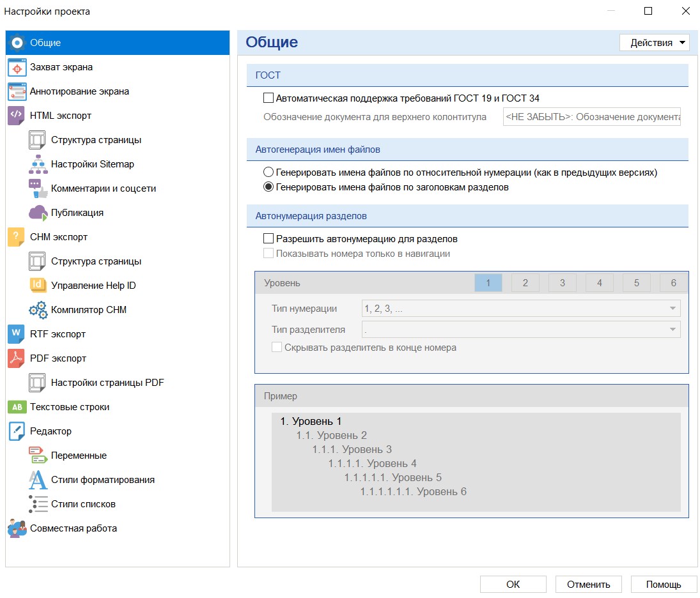Select file names by relative numbering option
This screenshot has height=598, width=700.
coord(268,172)
